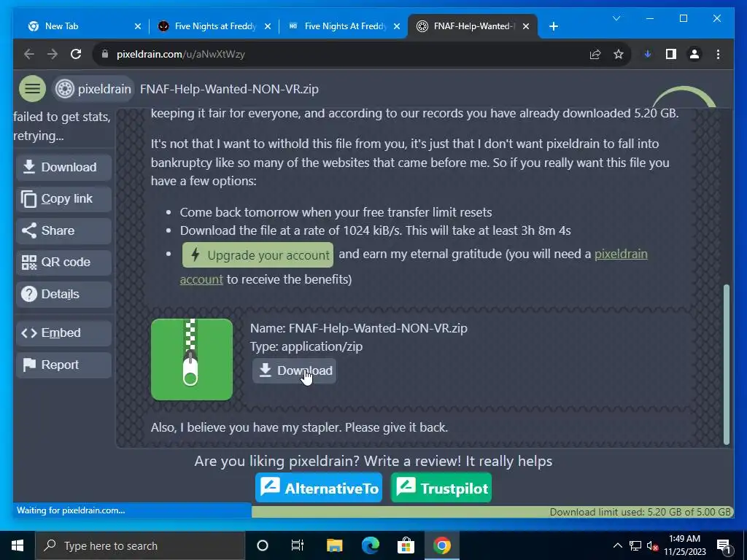This screenshot has width=747, height=560.
Task: Open Microsoft Store from taskbar
Action: pos(406,545)
